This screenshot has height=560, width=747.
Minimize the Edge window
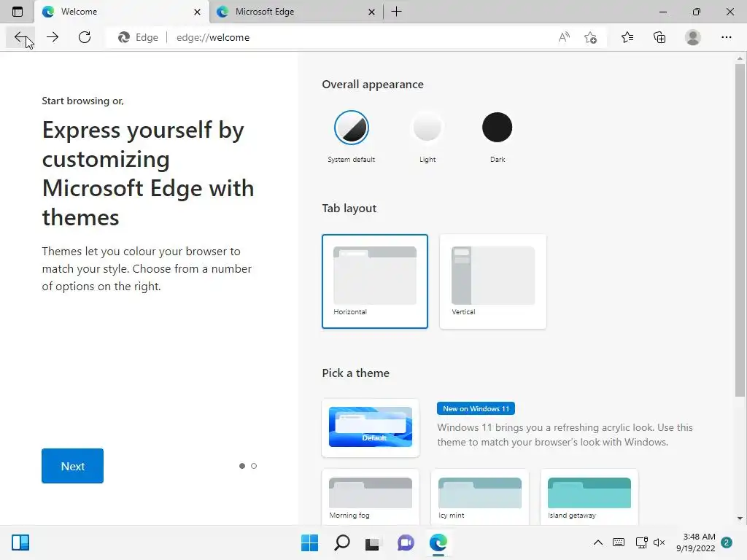coord(662,12)
